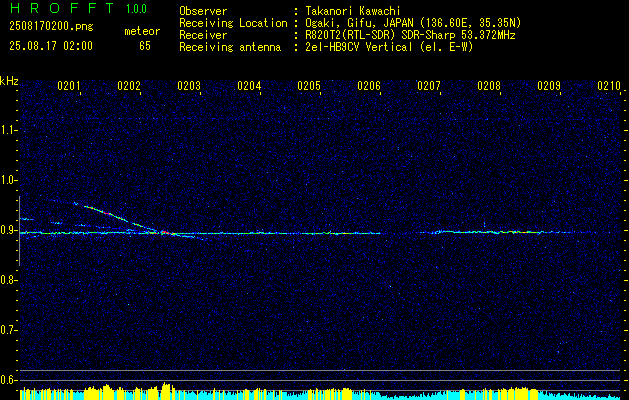
Task: Click time marker 0208
Action: tap(489, 86)
